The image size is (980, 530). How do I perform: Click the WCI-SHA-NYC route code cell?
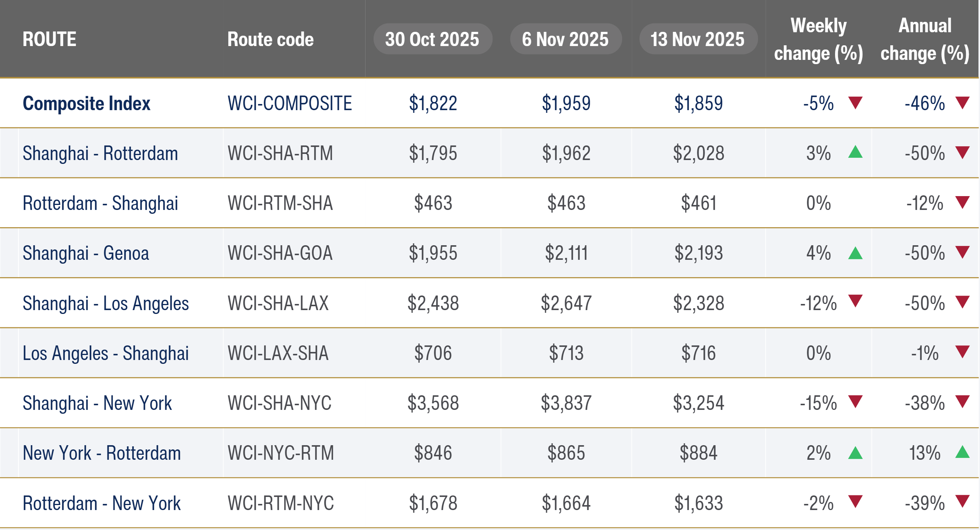279,403
